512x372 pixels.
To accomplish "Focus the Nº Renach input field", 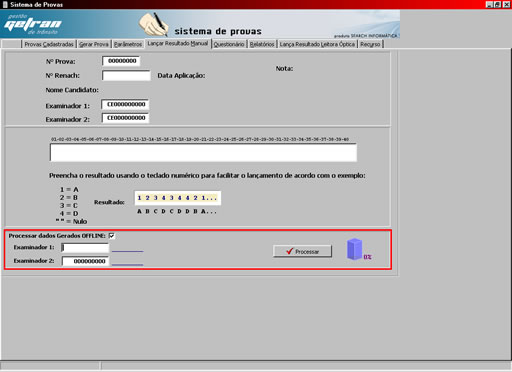I will pyautogui.click(x=126, y=75).
